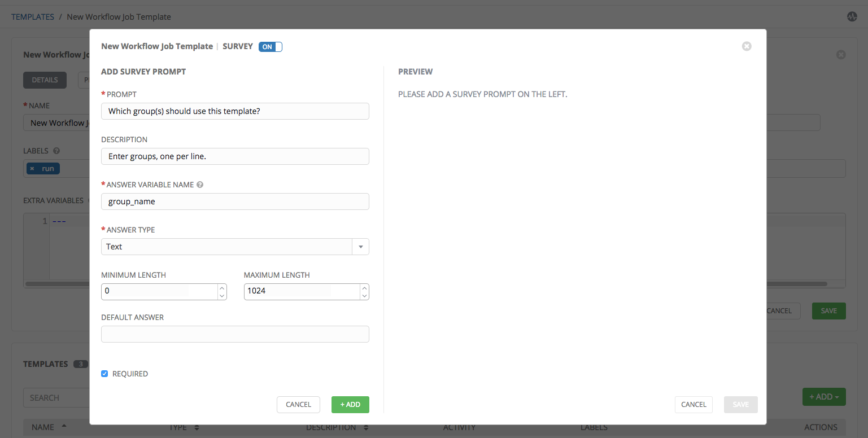Go to Templates breadcrumb link
This screenshot has height=438, width=868.
click(33, 17)
